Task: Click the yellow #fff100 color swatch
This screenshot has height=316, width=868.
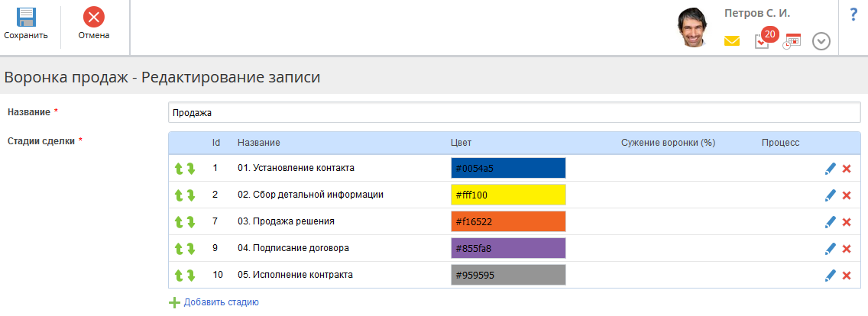Action: pyautogui.click(x=508, y=195)
